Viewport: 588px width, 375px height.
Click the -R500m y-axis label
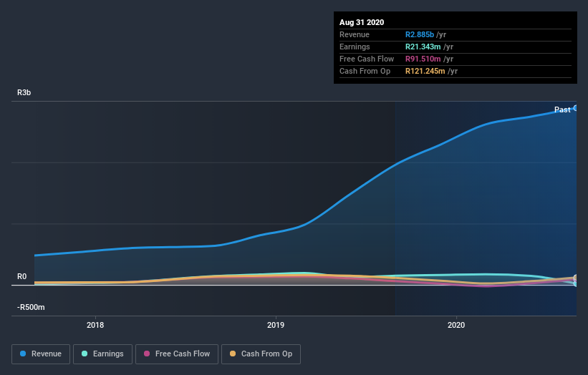[31, 307]
